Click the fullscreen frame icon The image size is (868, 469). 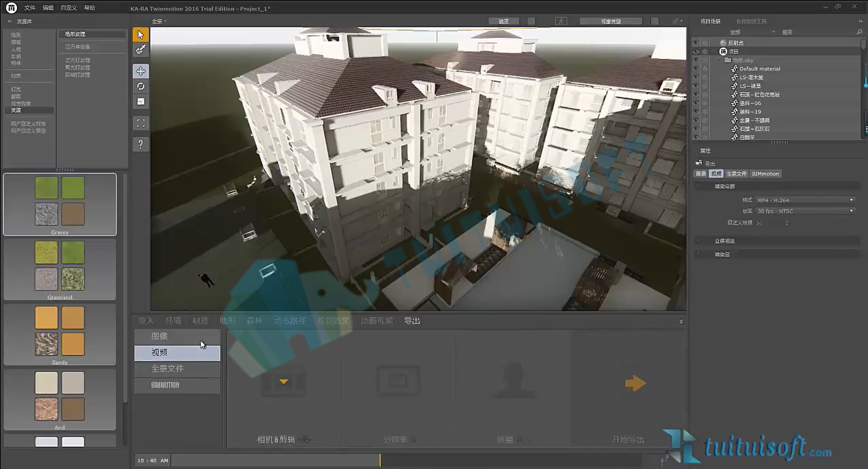pos(140,122)
